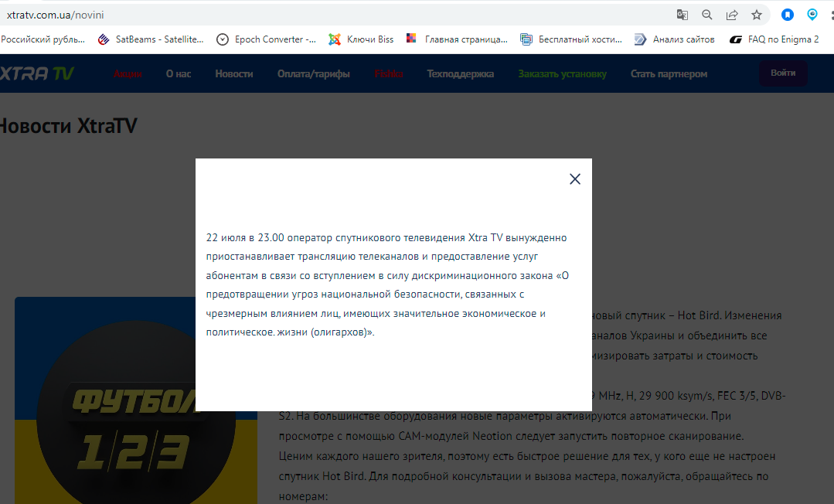Open the Российский рубль bookmark
834x504 pixels.
tap(43, 39)
